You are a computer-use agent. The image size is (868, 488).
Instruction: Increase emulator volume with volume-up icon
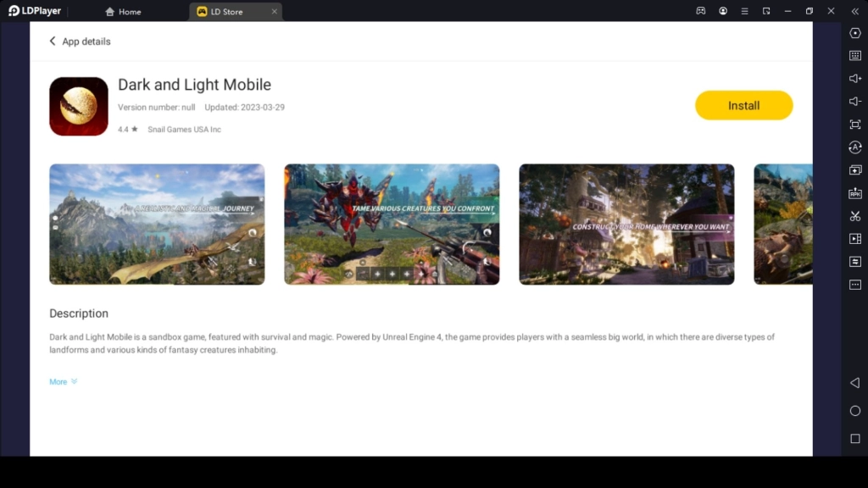[855, 79]
